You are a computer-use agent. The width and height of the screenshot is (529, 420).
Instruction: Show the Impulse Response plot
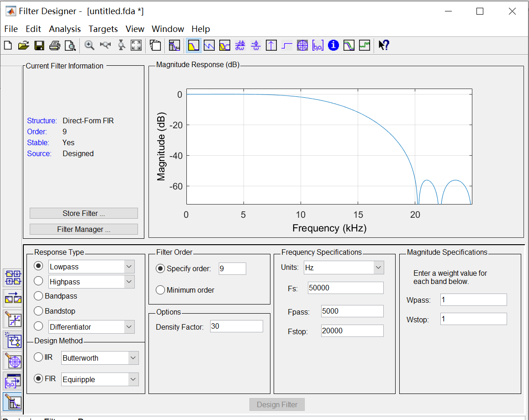click(x=271, y=45)
